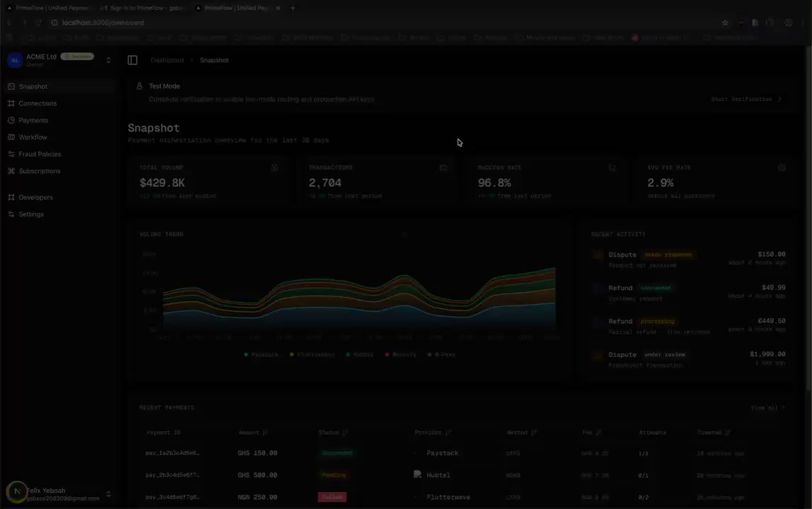Click View all recent payments
Viewport: 812px width, 509px height.
click(x=768, y=408)
